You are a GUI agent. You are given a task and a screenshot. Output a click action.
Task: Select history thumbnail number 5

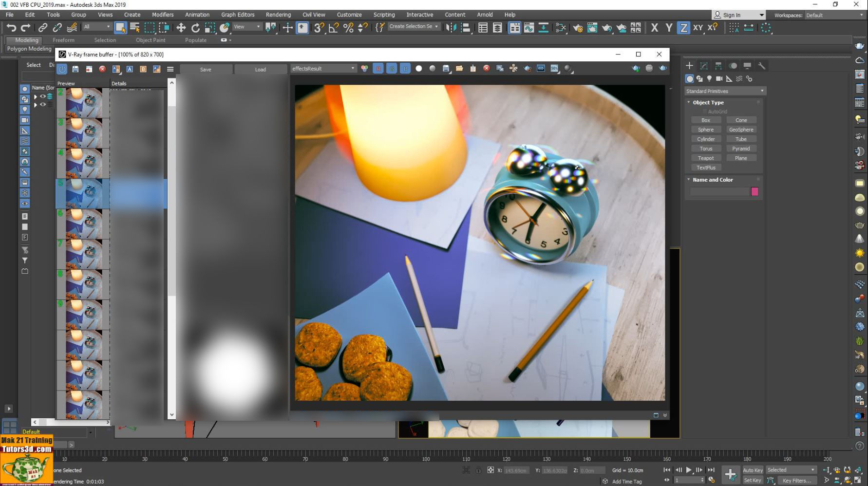point(83,193)
